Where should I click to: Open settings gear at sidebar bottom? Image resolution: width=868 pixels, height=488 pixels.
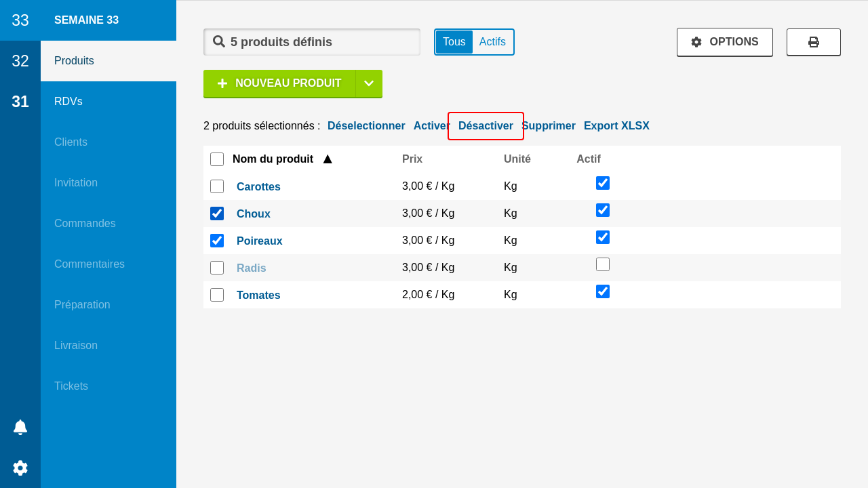(20, 468)
